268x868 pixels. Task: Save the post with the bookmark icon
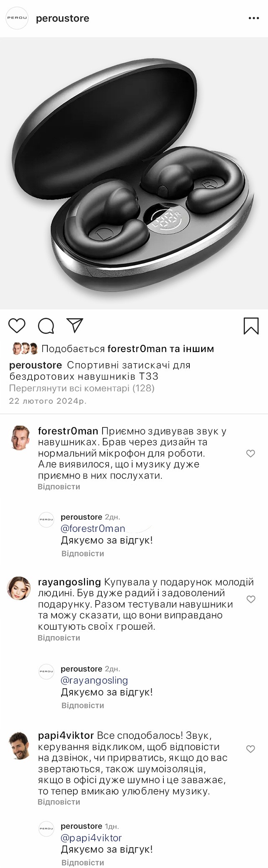tap(251, 326)
